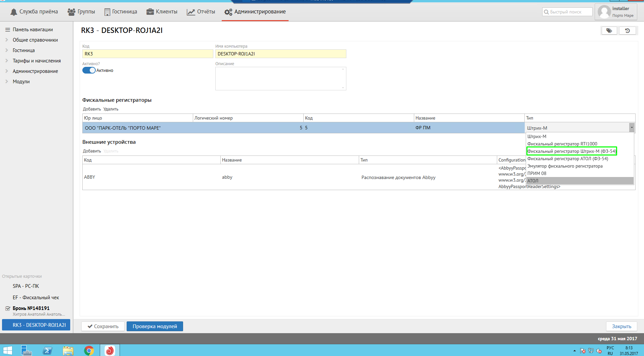
Task: Collapse the Тип dropdown arrow
Action: (x=632, y=128)
